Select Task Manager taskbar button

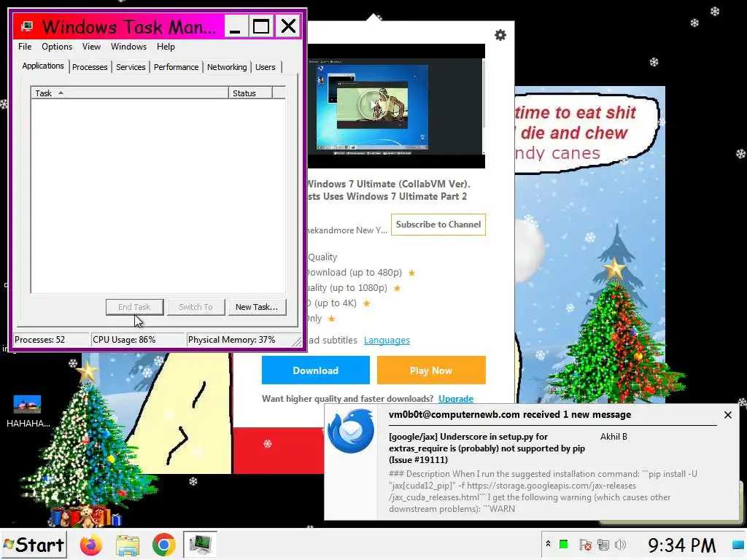pyautogui.click(x=200, y=545)
